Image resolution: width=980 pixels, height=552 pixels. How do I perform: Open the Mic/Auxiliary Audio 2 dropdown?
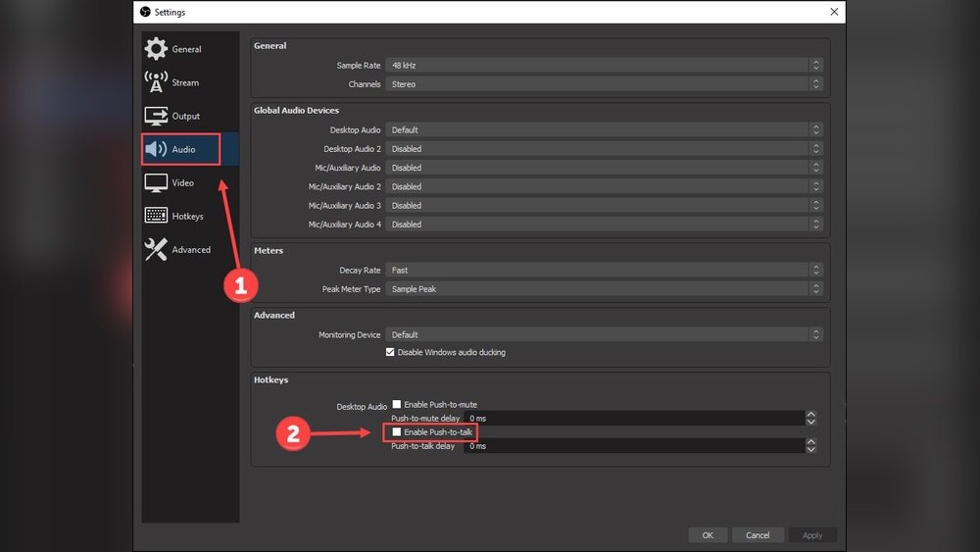[x=604, y=186]
